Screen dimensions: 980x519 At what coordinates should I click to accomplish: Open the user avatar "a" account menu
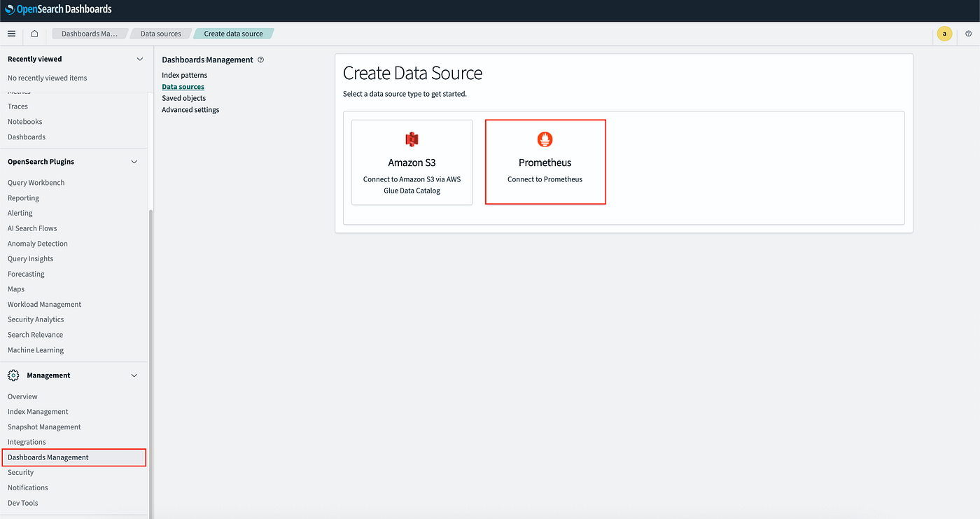click(944, 34)
